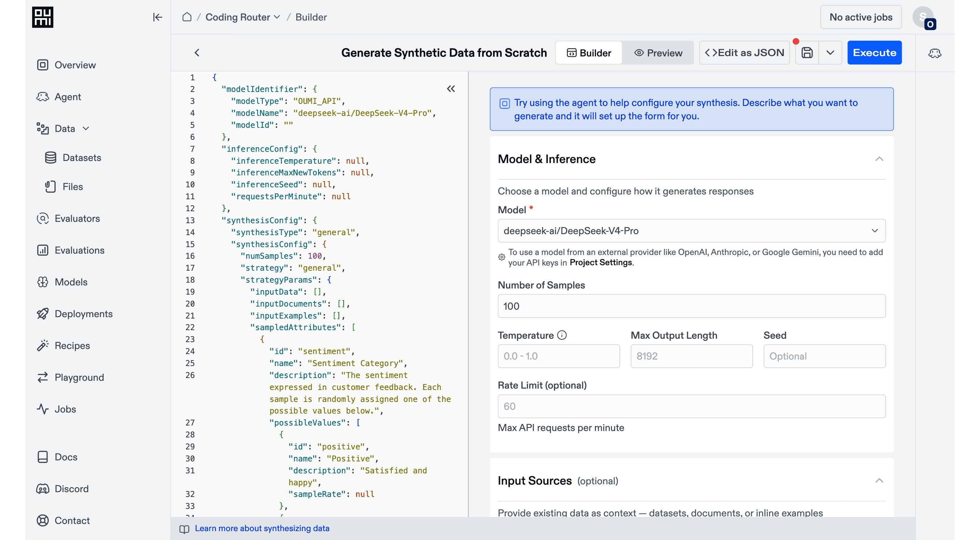Open the Project Settings link
The width and height of the screenshot is (980, 540).
pos(600,262)
